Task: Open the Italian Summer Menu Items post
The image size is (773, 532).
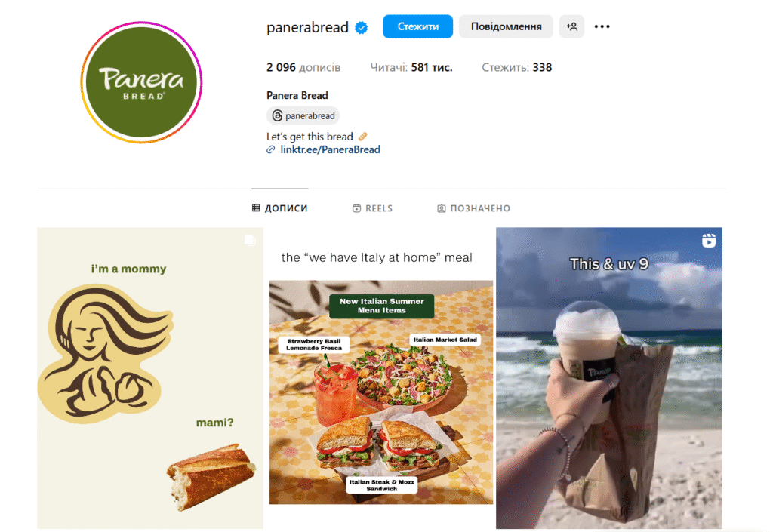Action: [380, 378]
